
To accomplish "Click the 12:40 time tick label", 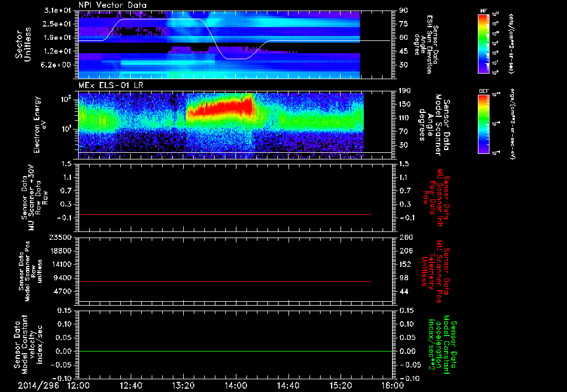I will coord(131,385).
